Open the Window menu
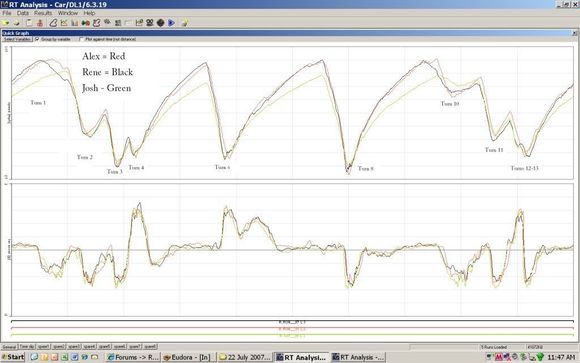The width and height of the screenshot is (580, 363). [68, 13]
